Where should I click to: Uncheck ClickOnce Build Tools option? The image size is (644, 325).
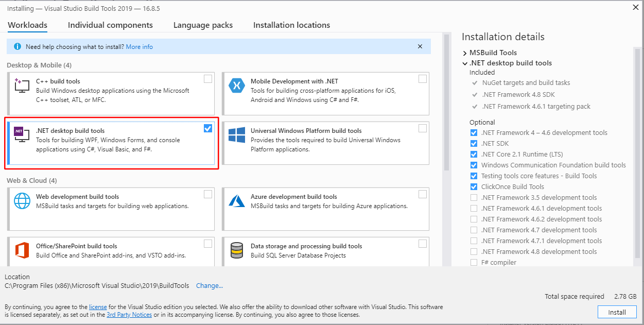[x=474, y=187]
